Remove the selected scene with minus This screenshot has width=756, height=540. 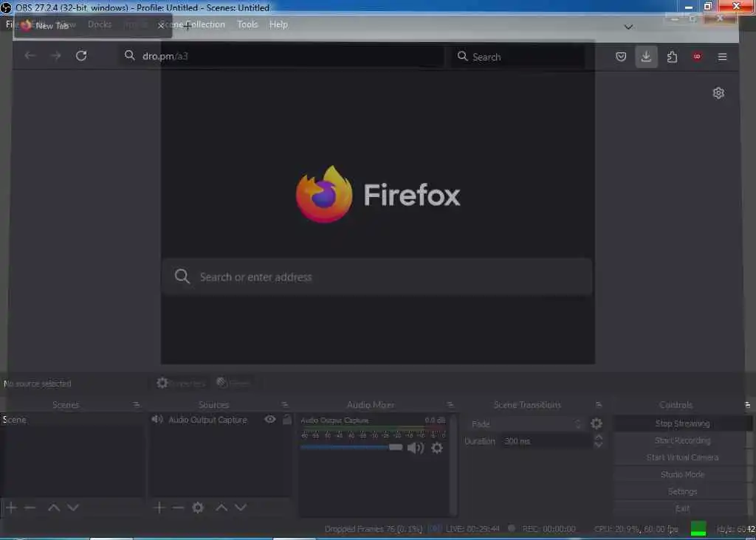[30, 508]
